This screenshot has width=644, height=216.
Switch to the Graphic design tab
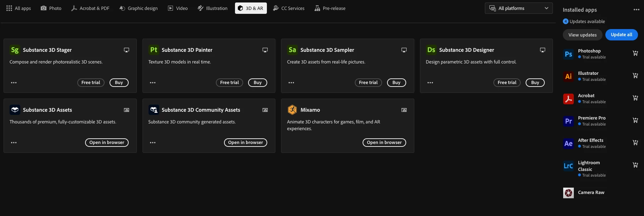point(139,8)
